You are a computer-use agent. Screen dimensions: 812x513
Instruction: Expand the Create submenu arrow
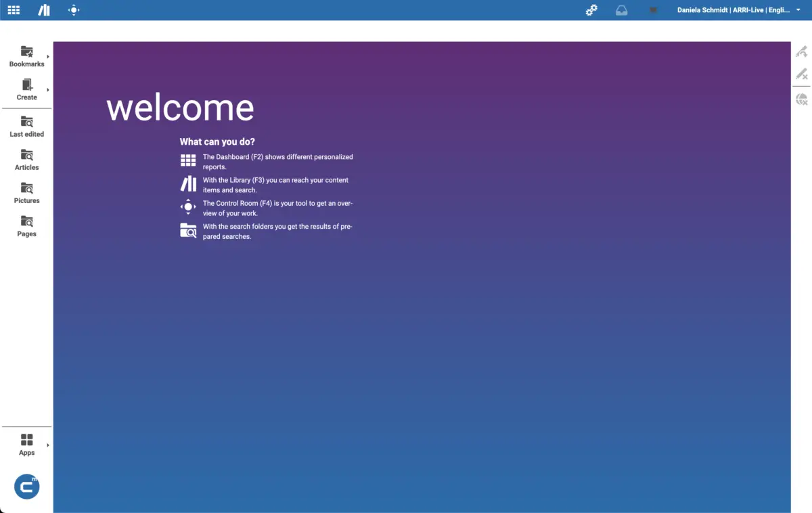(x=48, y=90)
